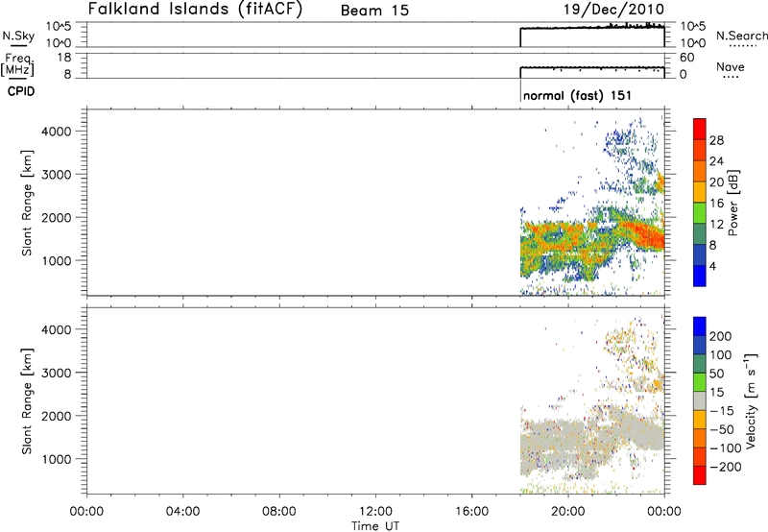
Task: Click the -15 to -50 yellow Velocity swatch
Action: coord(700,420)
